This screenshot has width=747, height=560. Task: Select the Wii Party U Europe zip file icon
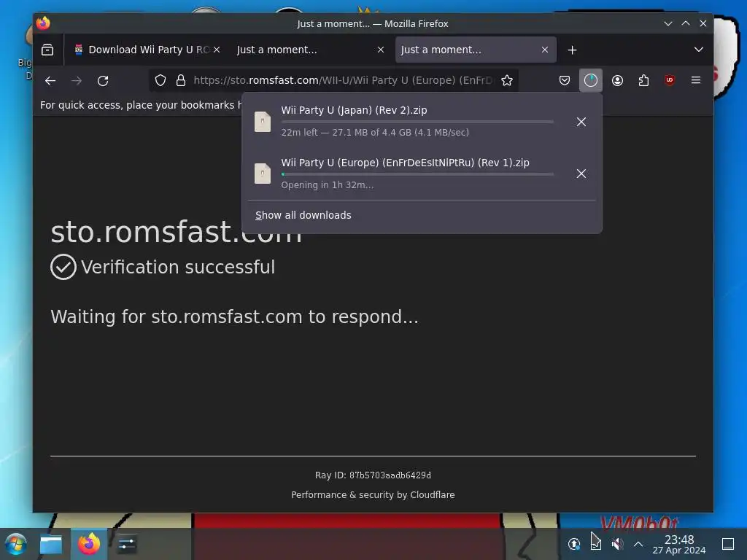(263, 174)
